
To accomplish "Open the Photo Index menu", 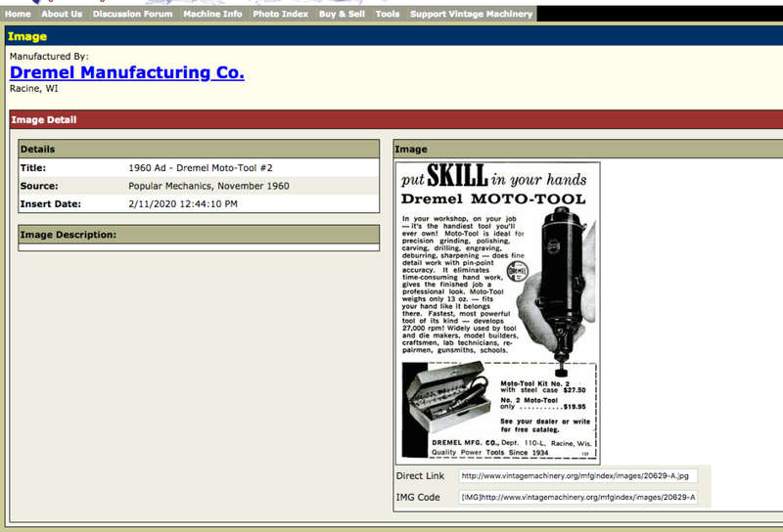I will point(281,14).
